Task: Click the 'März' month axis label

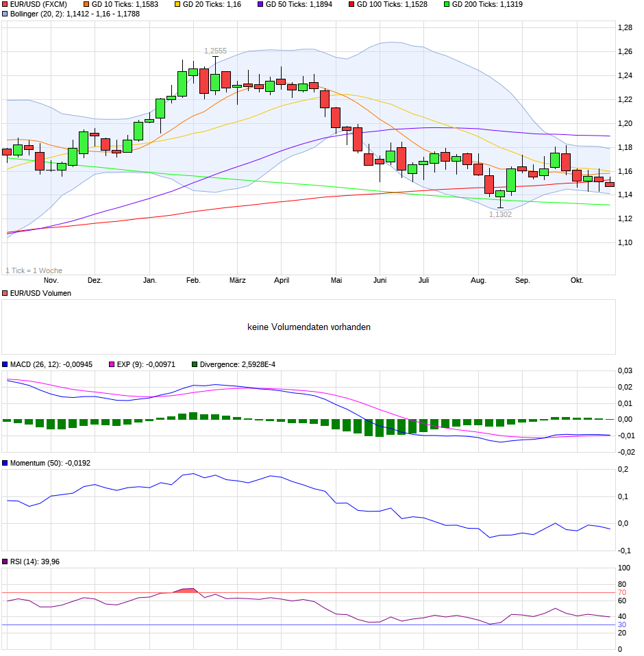Action: point(237,281)
